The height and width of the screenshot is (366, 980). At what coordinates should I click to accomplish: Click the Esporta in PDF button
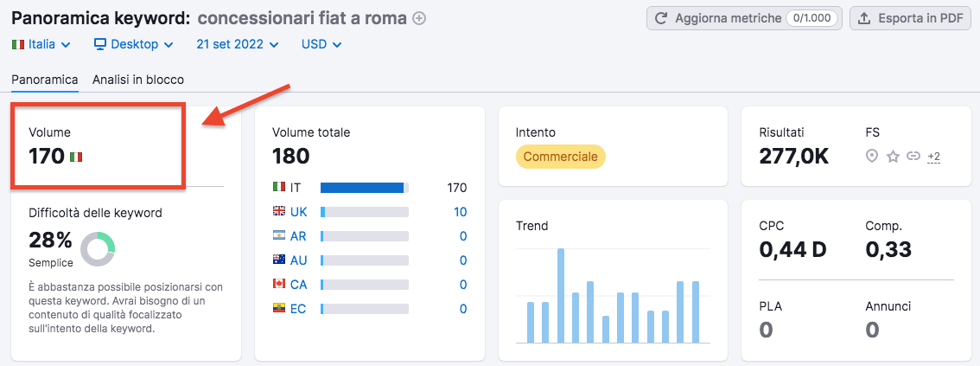pos(910,18)
